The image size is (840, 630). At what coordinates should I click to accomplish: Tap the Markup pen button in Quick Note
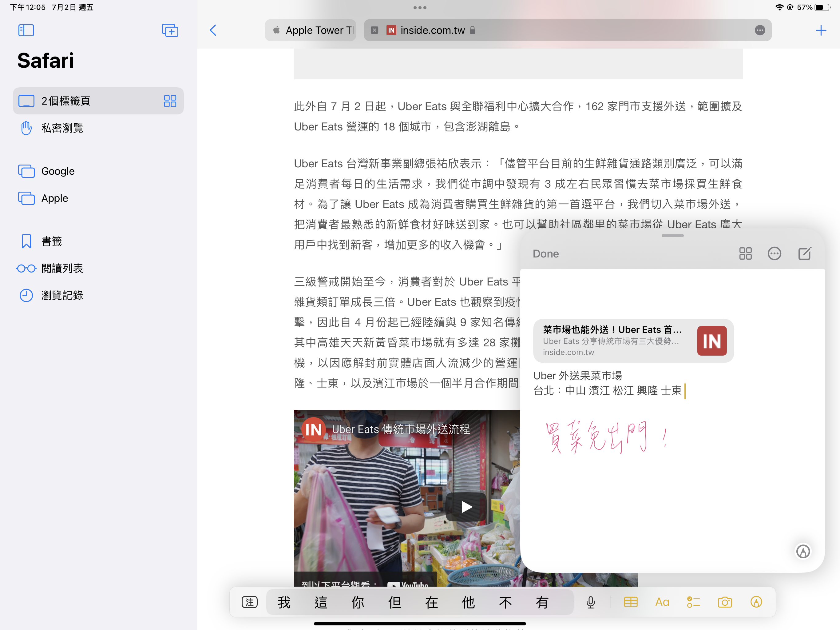[x=803, y=551]
